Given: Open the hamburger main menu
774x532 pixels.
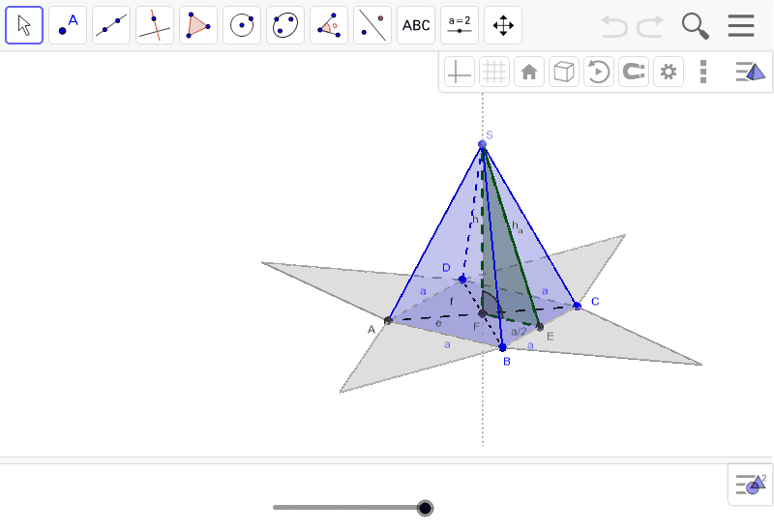Looking at the screenshot, I should point(741,26).
